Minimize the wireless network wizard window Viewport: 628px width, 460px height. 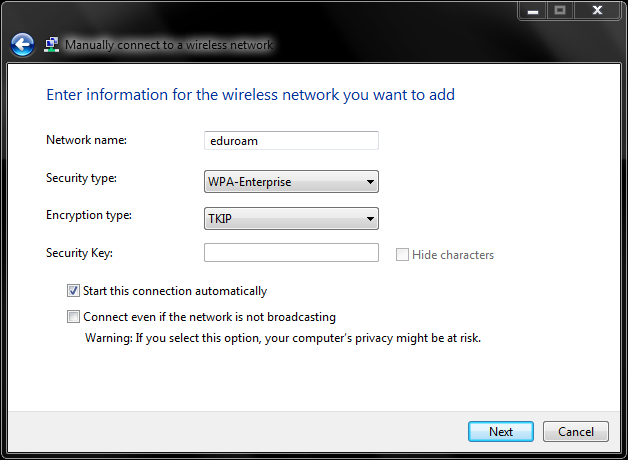pos(532,10)
